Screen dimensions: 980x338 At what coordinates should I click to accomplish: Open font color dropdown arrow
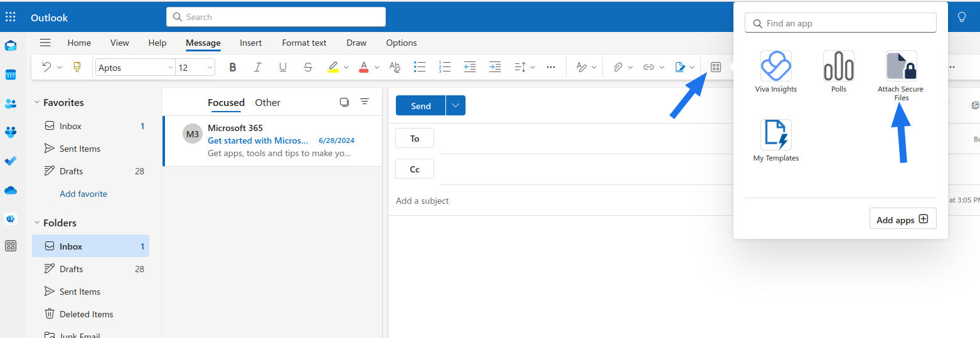tap(377, 67)
